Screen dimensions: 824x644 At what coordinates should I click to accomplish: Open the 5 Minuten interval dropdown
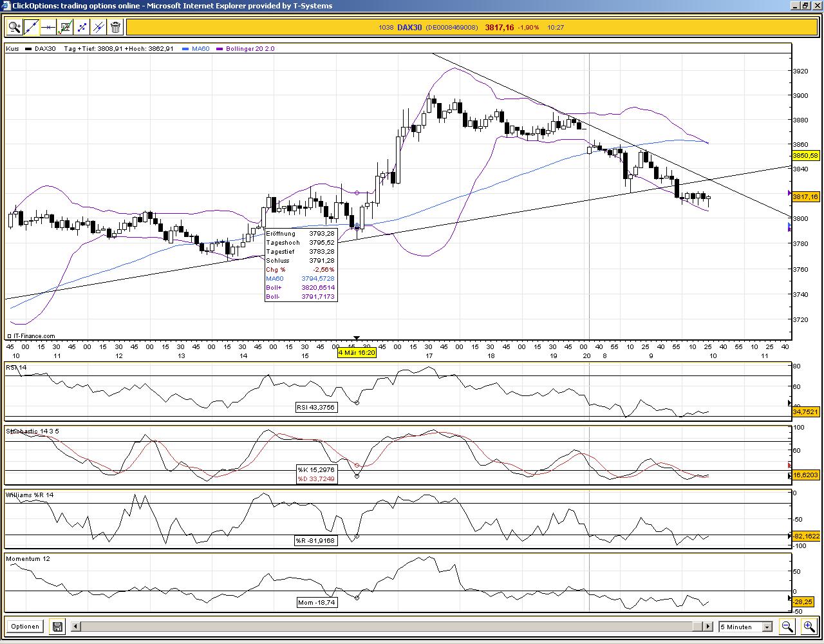(746, 627)
